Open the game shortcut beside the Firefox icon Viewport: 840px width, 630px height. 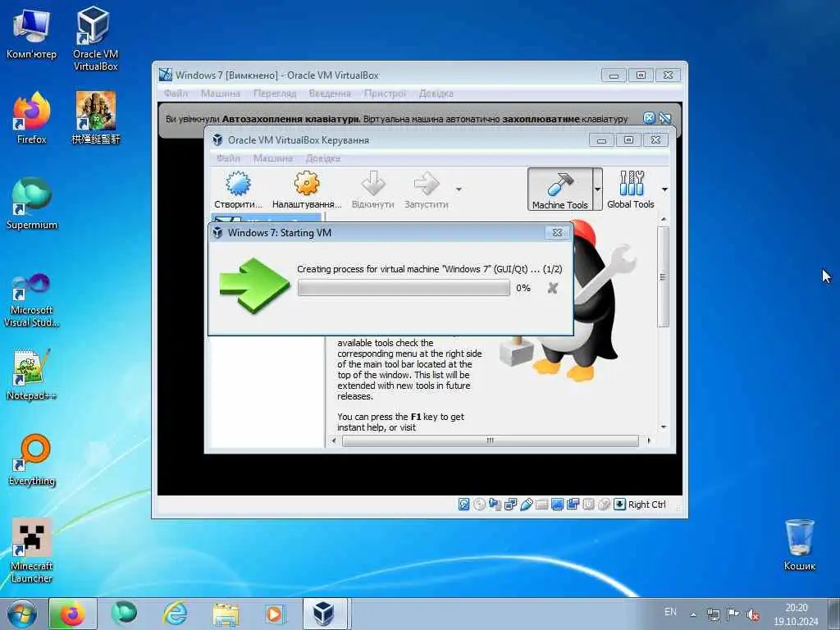click(x=95, y=118)
